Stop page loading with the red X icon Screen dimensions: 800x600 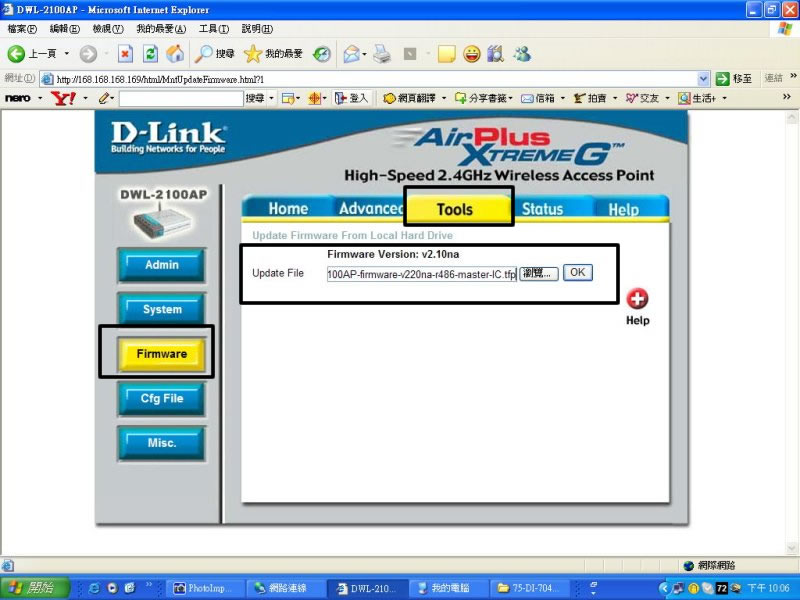coord(125,54)
